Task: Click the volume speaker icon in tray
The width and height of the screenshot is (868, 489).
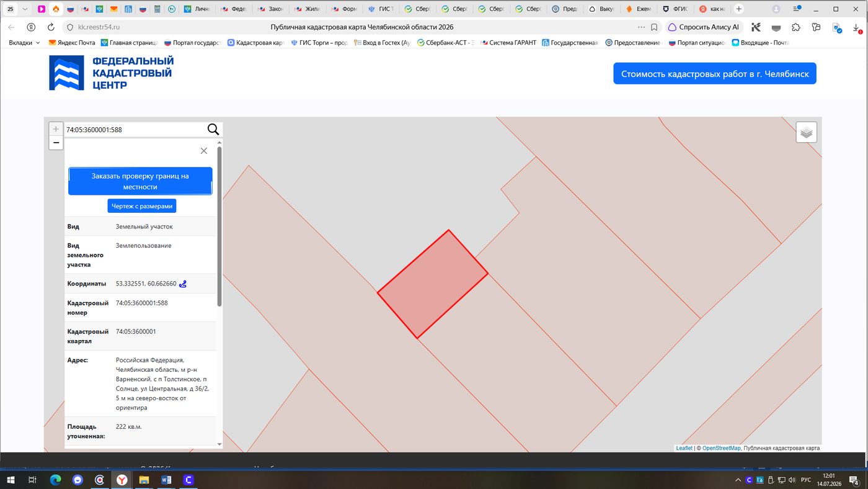Action: [792, 480]
